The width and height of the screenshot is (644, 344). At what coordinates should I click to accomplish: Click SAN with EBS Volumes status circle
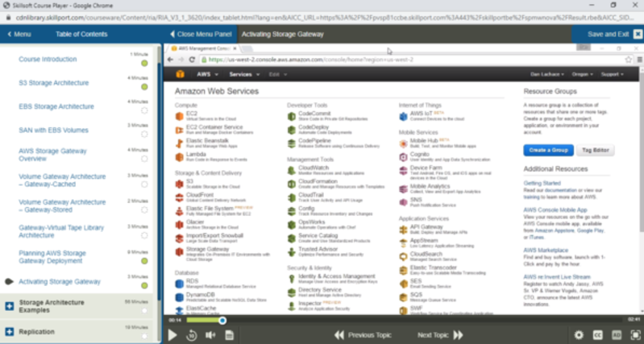coord(144,135)
